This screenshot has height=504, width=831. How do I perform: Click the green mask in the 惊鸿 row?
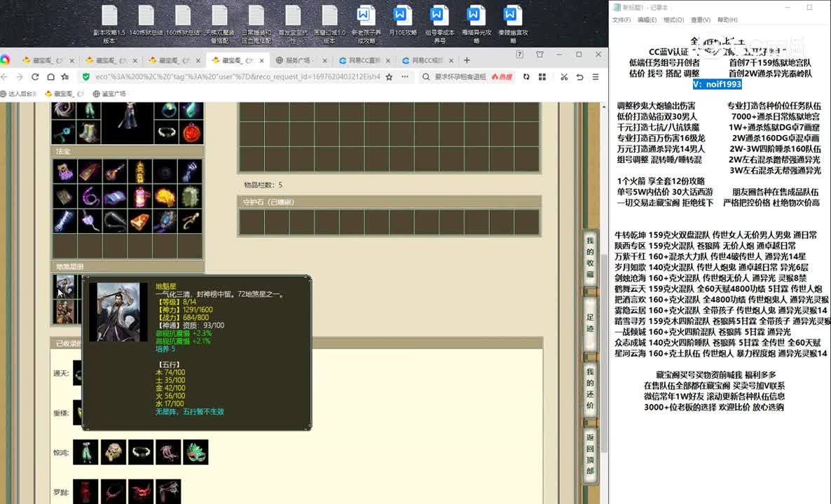195,452
